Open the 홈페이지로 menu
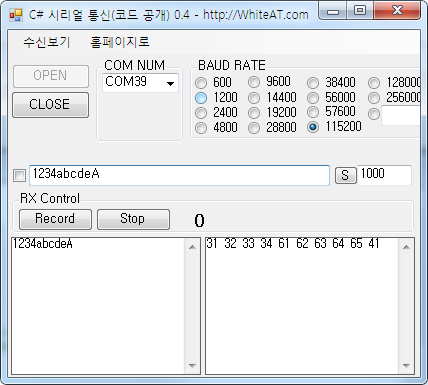Screen dimensions: 428x385 tap(120, 42)
